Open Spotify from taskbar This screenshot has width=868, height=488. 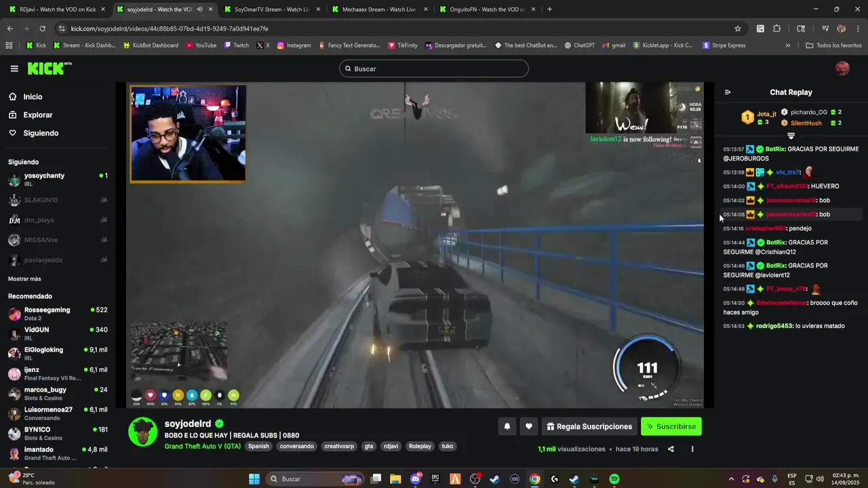614,479
